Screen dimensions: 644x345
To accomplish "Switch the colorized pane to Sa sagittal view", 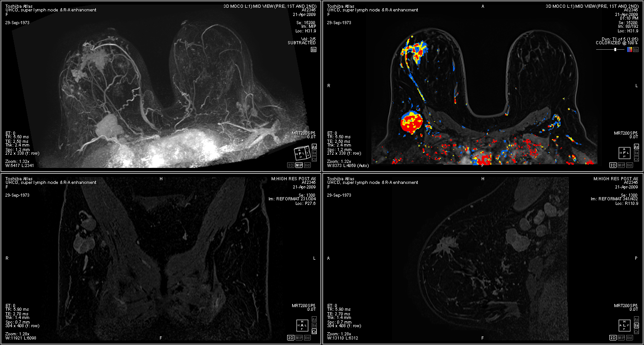I will click(636, 153).
